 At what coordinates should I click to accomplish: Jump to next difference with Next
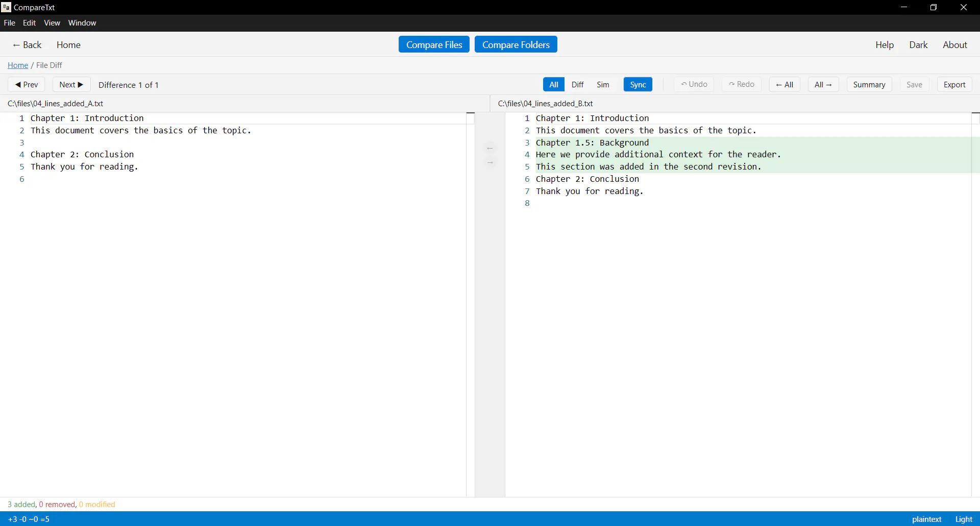[71, 85]
